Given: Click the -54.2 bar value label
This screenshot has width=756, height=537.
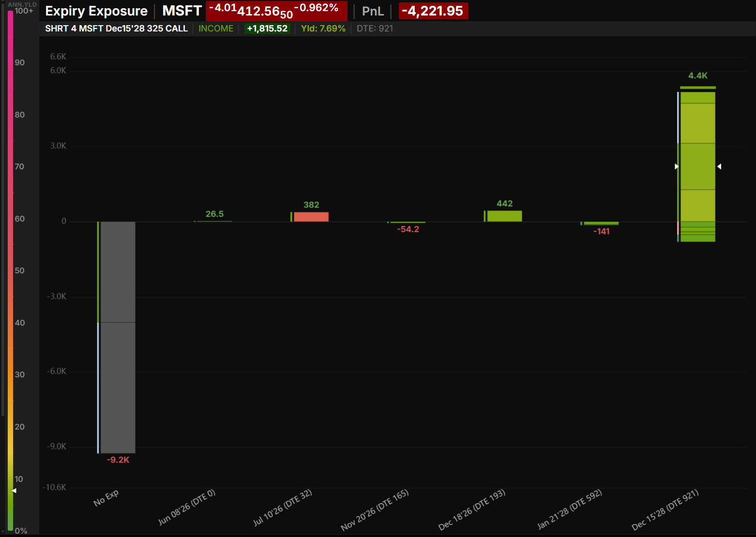Looking at the screenshot, I should pos(408,229).
